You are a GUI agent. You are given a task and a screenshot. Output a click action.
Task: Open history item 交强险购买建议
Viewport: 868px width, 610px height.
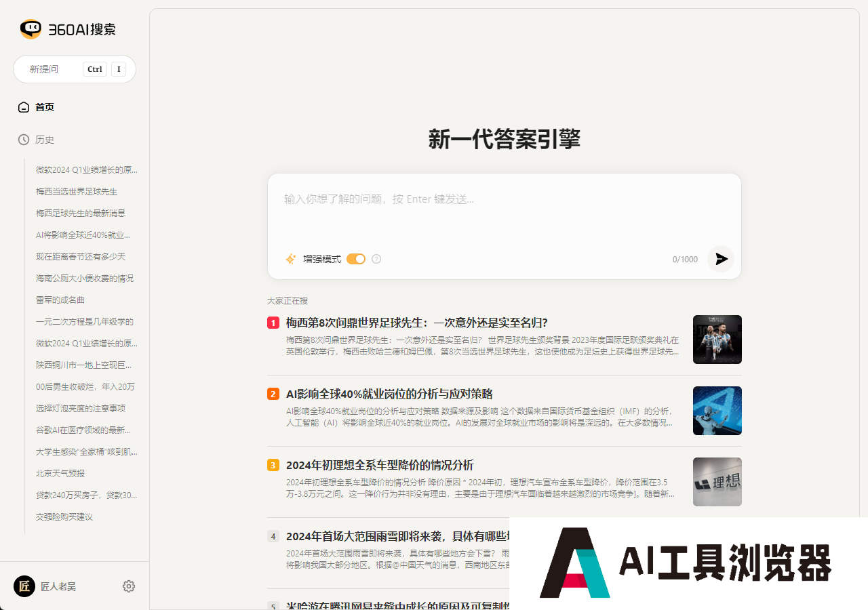click(x=64, y=517)
